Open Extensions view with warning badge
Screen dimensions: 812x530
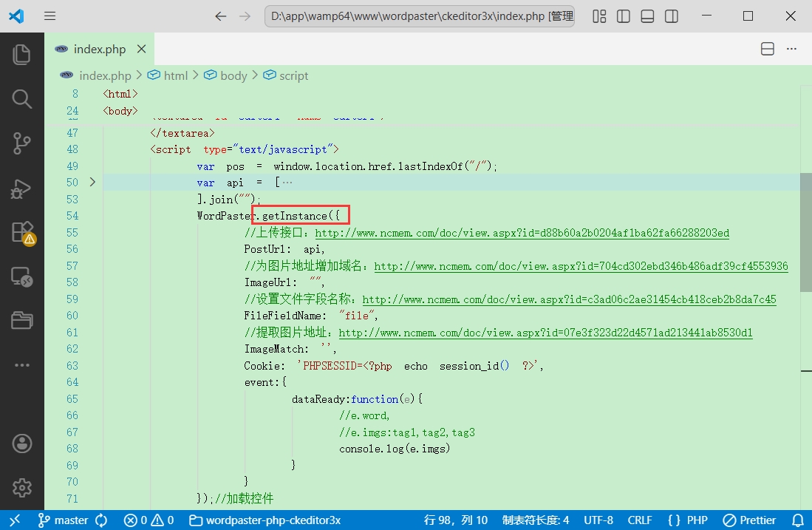click(x=23, y=233)
